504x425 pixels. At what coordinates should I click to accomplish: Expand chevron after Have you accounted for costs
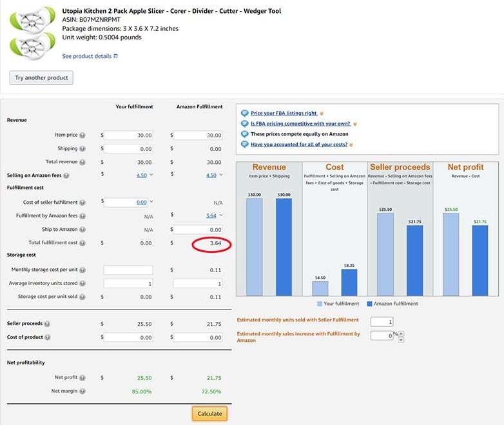(351, 144)
